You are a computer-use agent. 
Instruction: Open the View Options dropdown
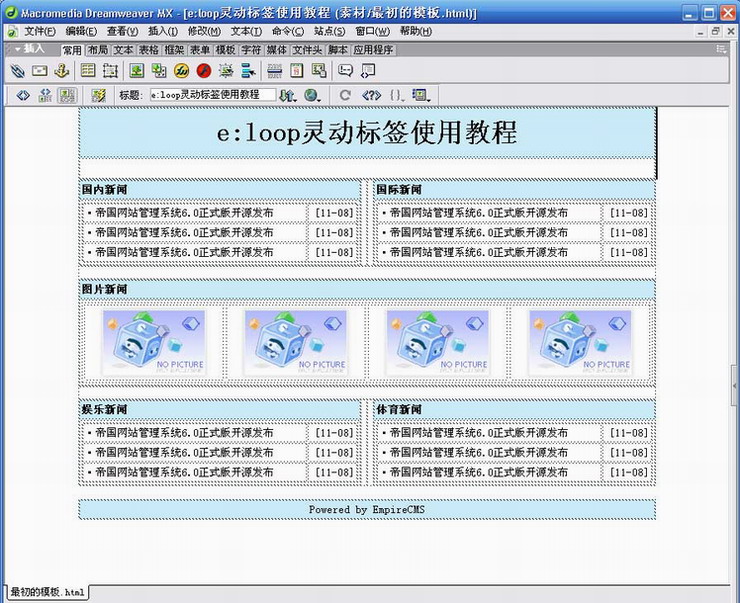pos(421,95)
